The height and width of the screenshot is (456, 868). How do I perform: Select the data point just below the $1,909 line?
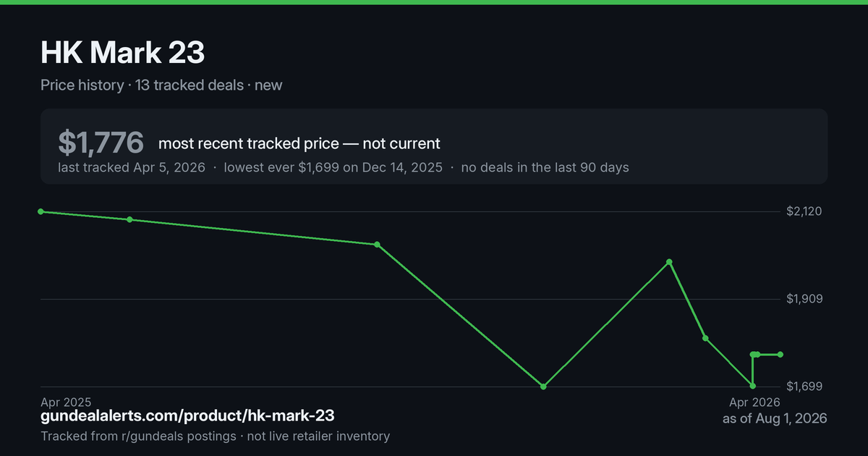705,339
